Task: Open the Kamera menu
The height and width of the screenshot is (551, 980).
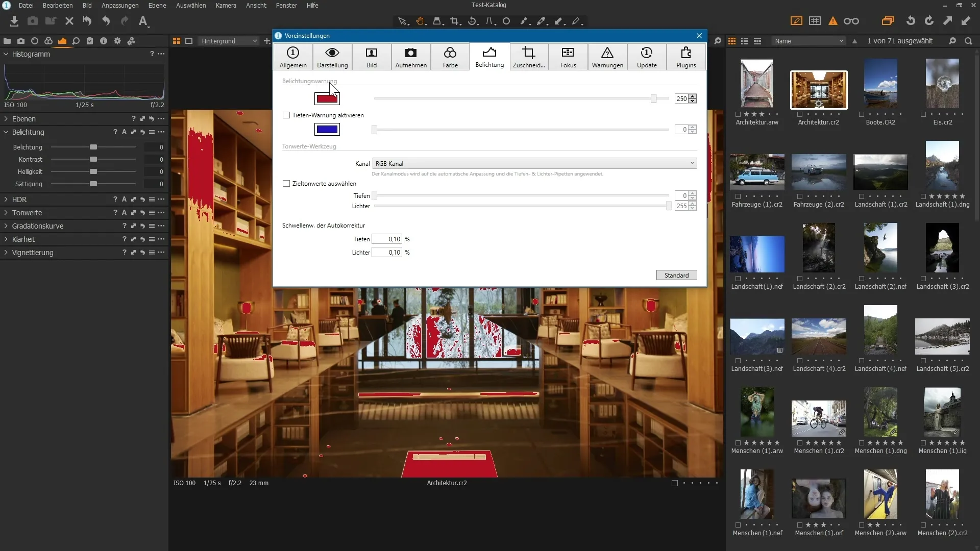Action: coord(226,5)
